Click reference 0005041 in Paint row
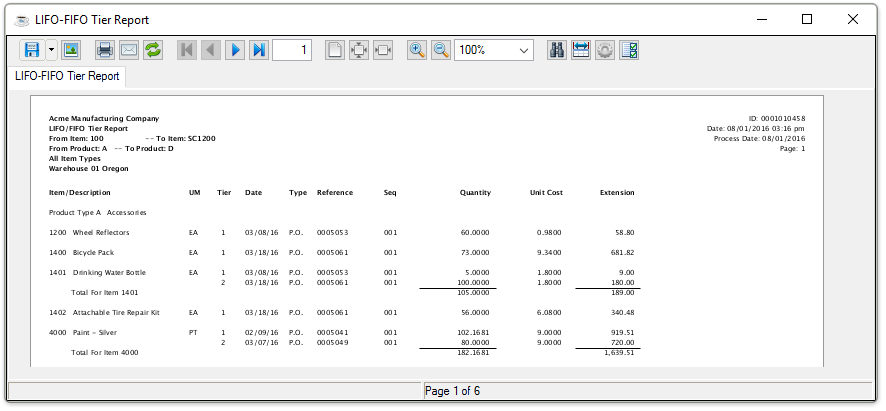886x411 pixels. tap(333, 332)
